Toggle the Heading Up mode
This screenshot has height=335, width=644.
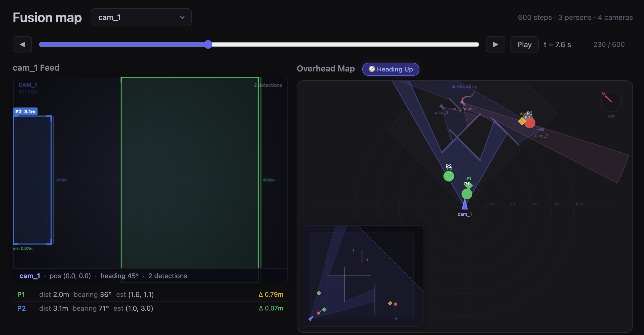pyautogui.click(x=390, y=69)
